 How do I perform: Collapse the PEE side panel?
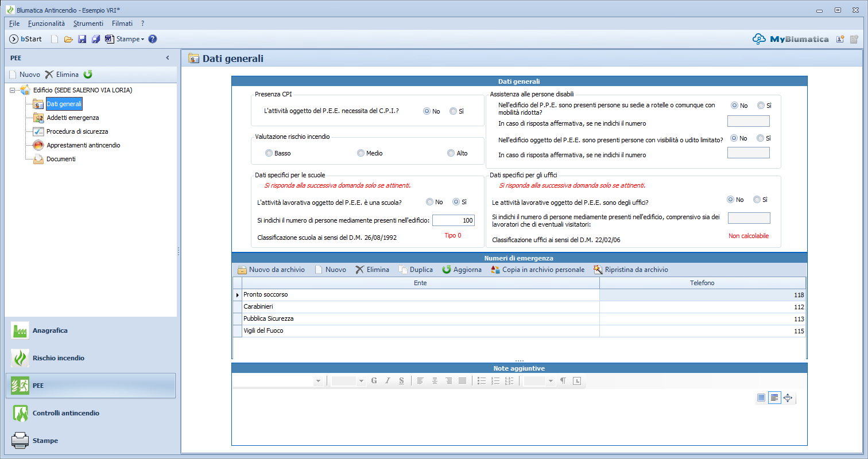coord(168,58)
